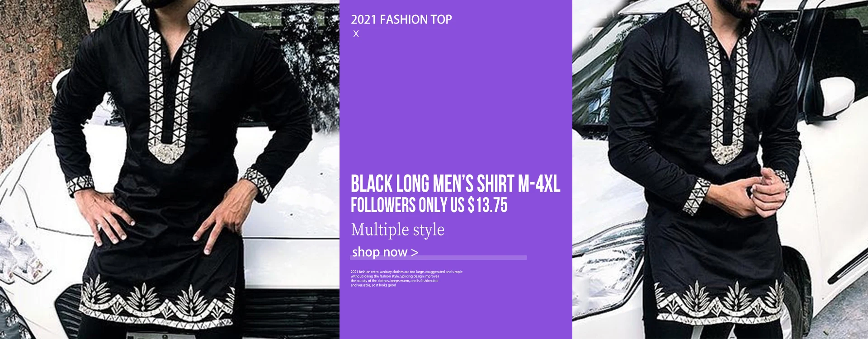This screenshot has width=868, height=339.
Task: Click the purple banner panel background
Action: [456, 99]
